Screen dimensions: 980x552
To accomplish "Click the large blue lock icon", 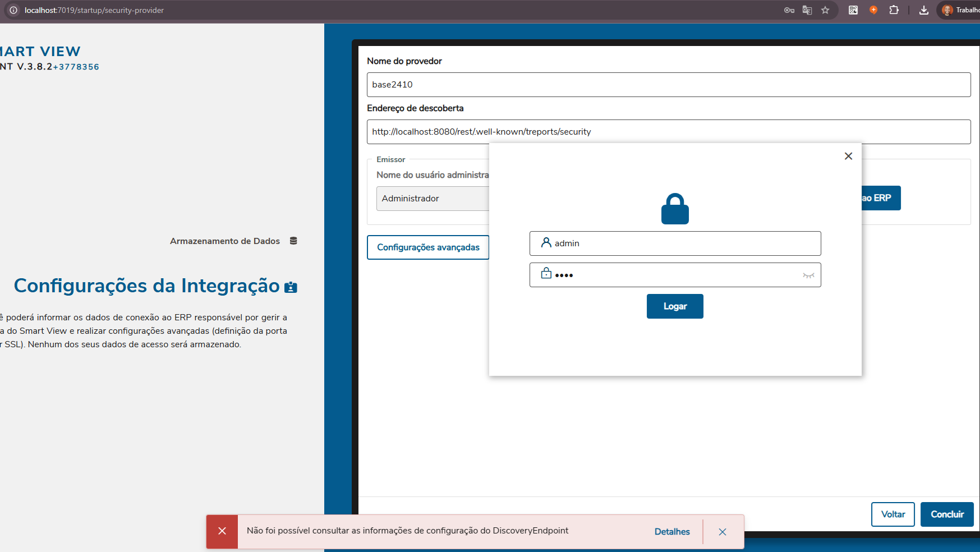I will pyautogui.click(x=675, y=209).
